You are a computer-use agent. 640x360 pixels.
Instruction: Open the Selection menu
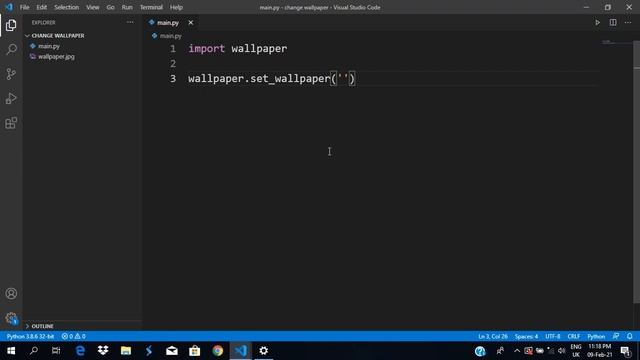pyautogui.click(x=67, y=7)
